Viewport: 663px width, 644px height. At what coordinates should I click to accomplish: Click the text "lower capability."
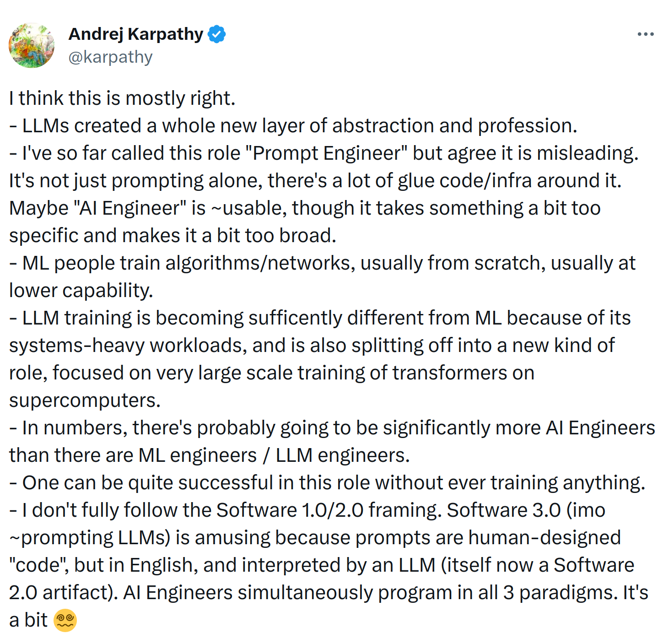pyautogui.click(x=81, y=291)
